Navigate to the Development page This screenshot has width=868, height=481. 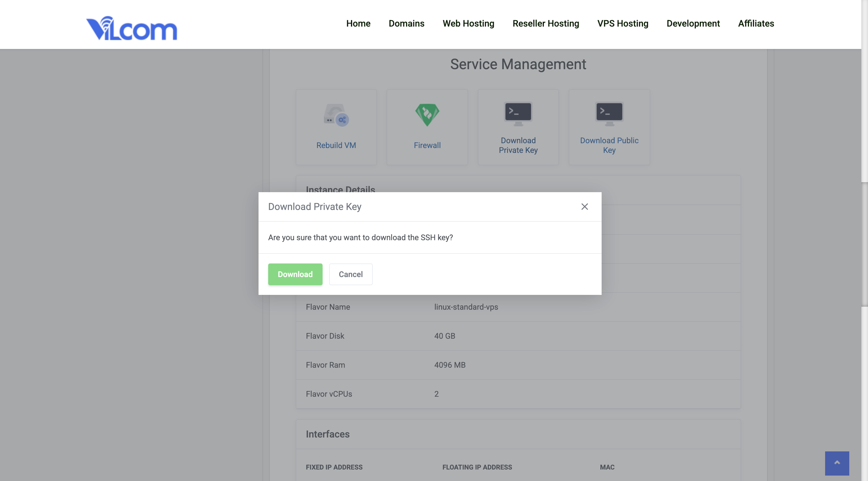(x=693, y=24)
